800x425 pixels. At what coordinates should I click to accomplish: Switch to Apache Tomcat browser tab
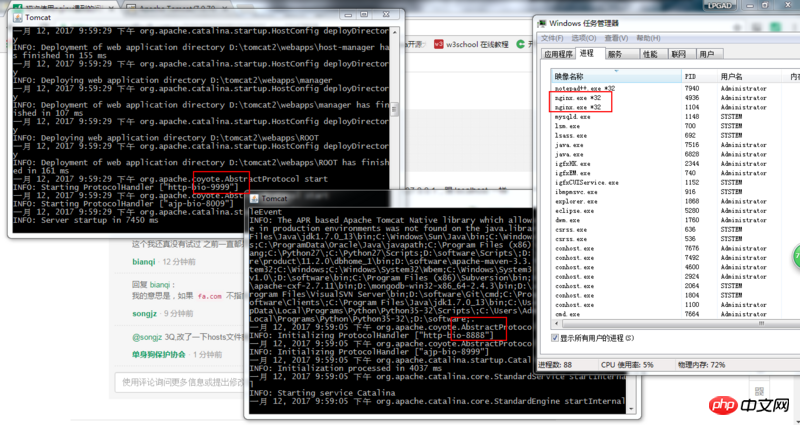click(178, 7)
